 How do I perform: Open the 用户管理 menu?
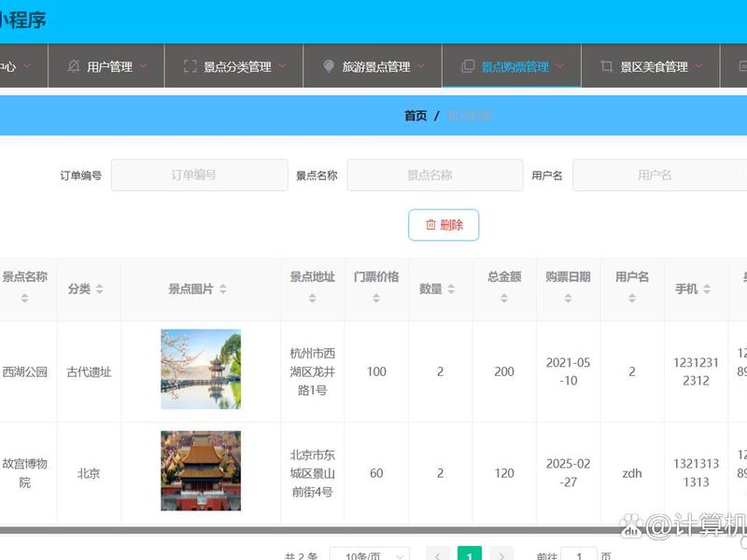pos(106,66)
